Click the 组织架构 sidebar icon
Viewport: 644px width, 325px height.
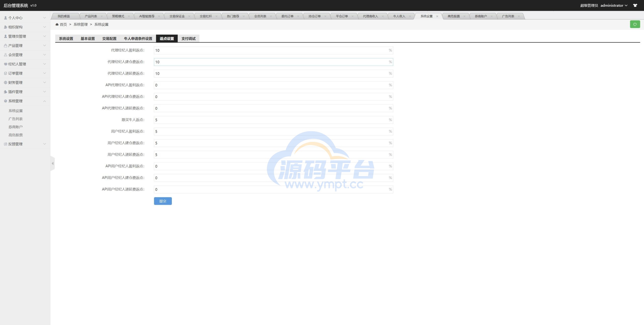click(6, 27)
